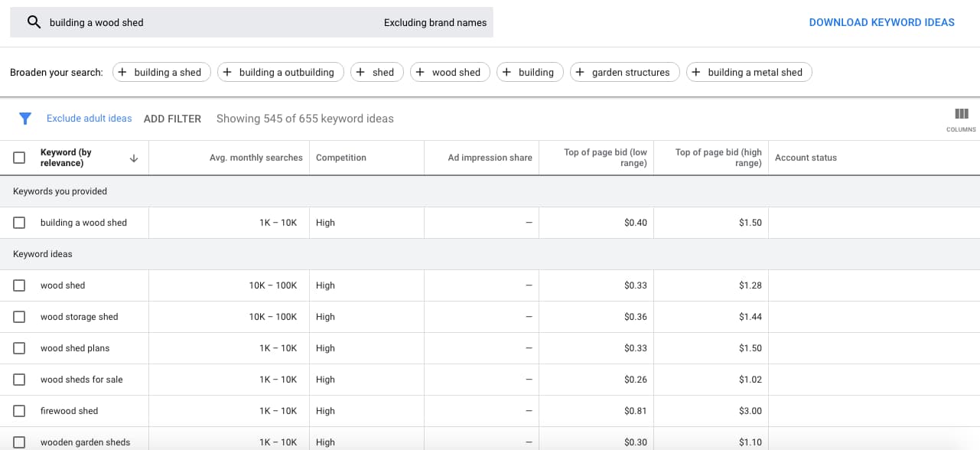Sort by Top of page bid (low range)
980x450 pixels.
pos(605,158)
